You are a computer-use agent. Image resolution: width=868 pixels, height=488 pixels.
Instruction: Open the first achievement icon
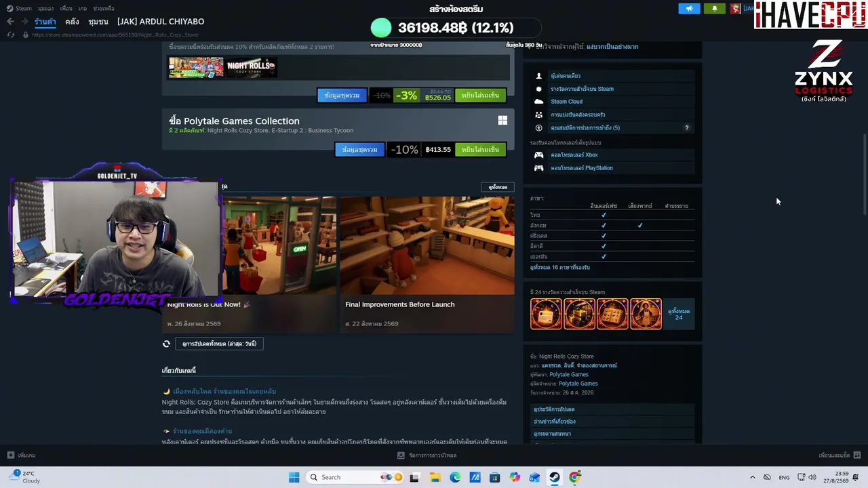pyautogui.click(x=546, y=314)
